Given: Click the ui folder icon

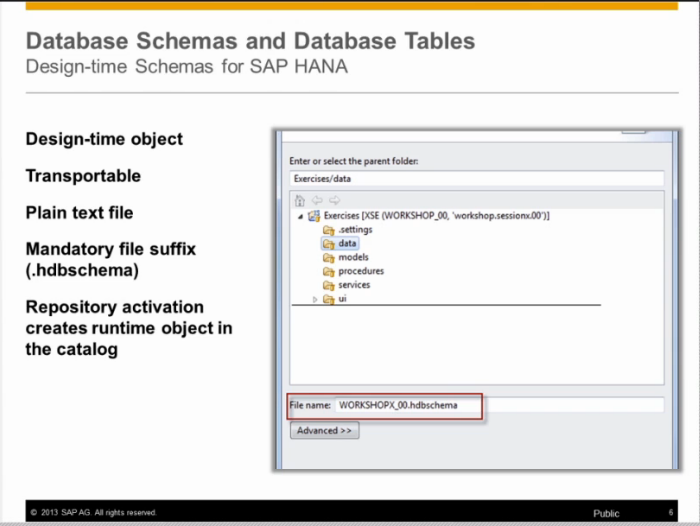Looking at the screenshot, I should point(329,299).
